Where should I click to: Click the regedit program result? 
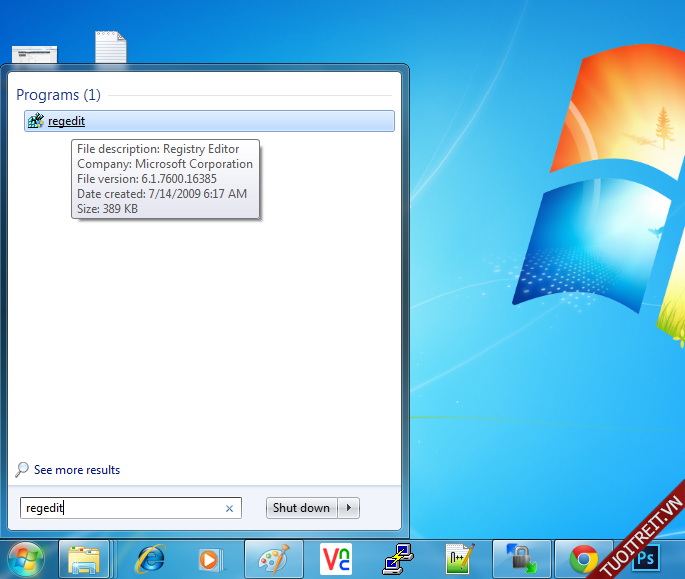66,121
